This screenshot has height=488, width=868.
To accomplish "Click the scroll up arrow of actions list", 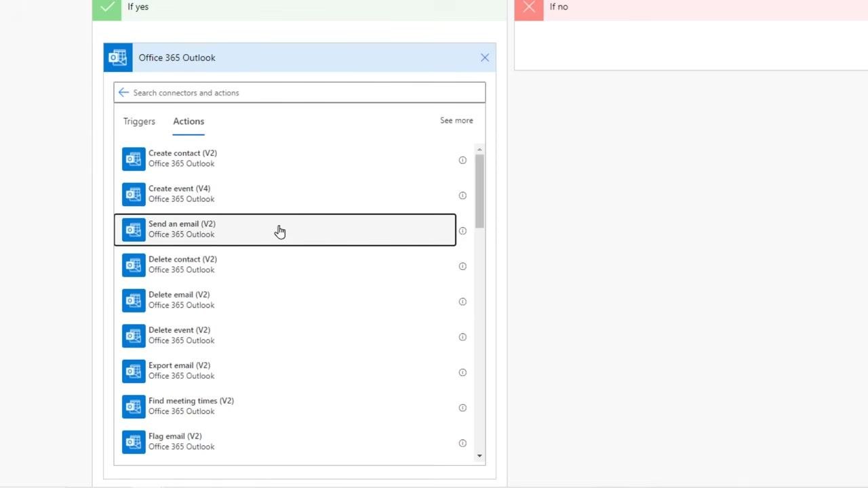I will point(479,149).
